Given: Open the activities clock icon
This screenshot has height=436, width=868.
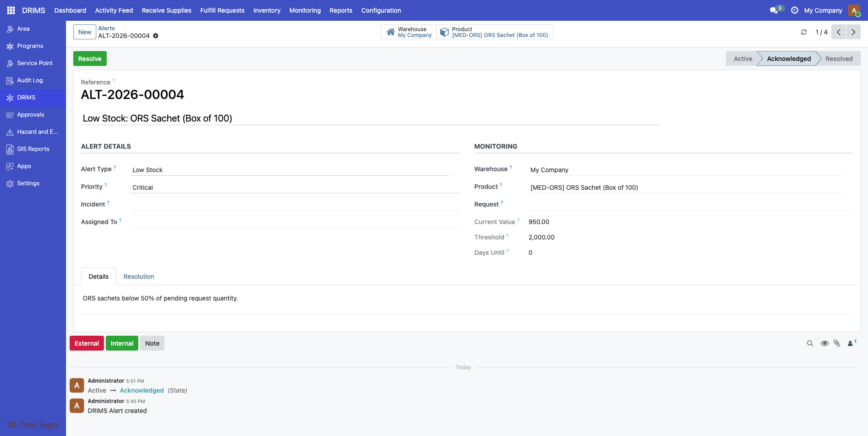Looking at the screenshot, I should [794, 10].
